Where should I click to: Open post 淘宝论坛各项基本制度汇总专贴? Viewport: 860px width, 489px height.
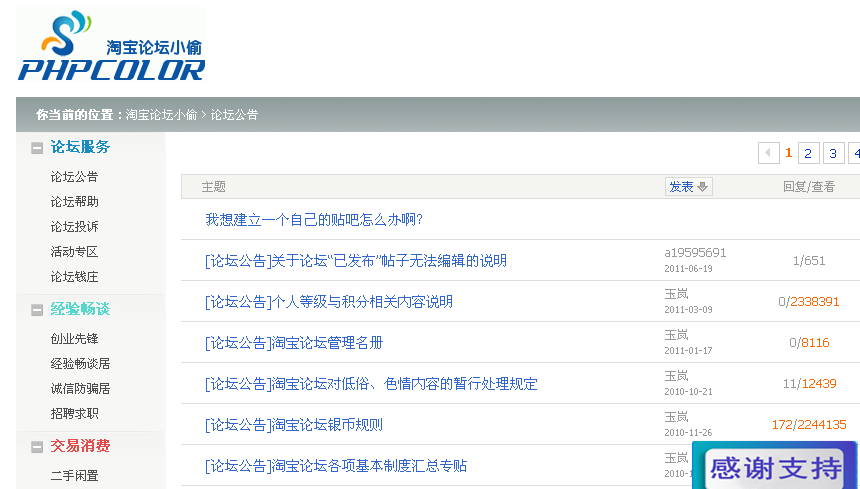336,466
